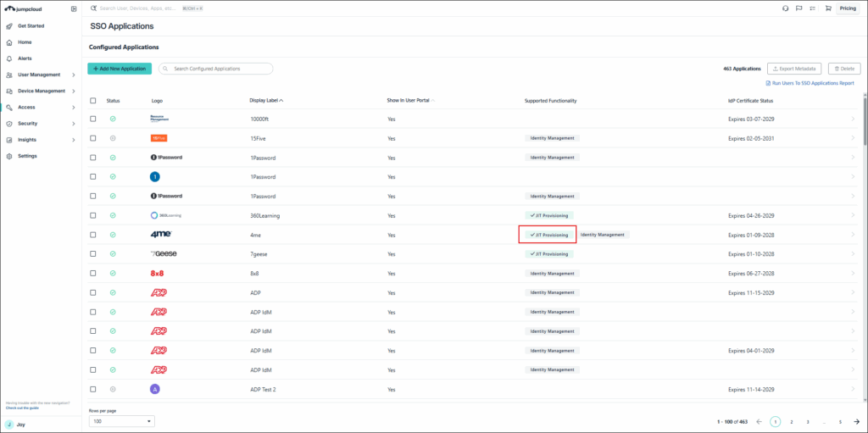
Task: Open 4me details via row chevron
Action: tap(853, 235)
